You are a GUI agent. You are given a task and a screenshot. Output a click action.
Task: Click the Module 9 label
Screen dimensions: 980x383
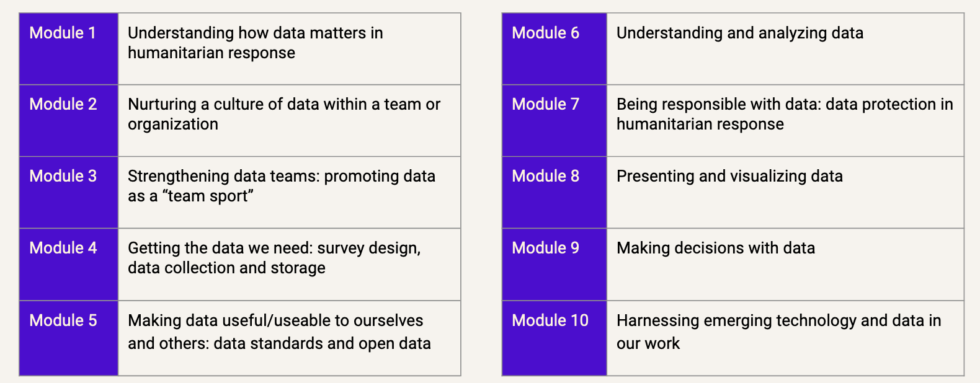click(x=546, y=249)
